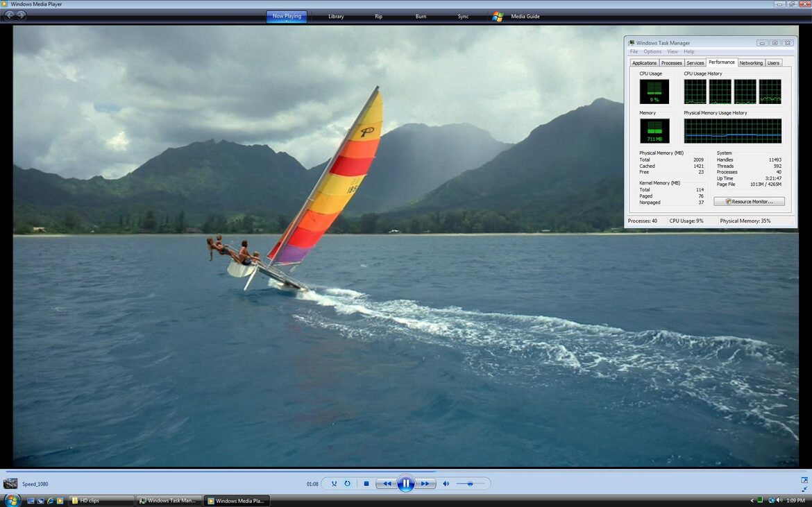Toggle repeat in the player controls
This screenshot has width=812, height=507.
[348, 483]
